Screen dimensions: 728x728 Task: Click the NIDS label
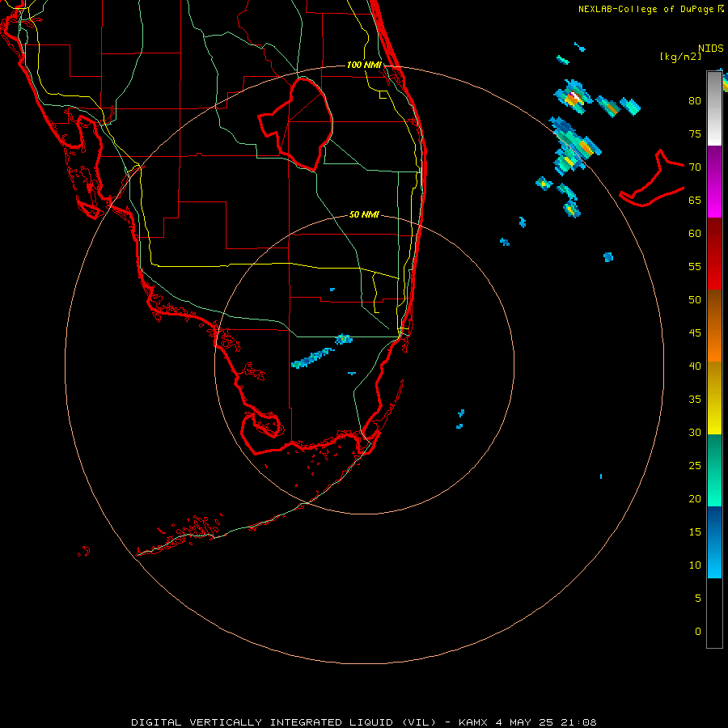(710, 48)
